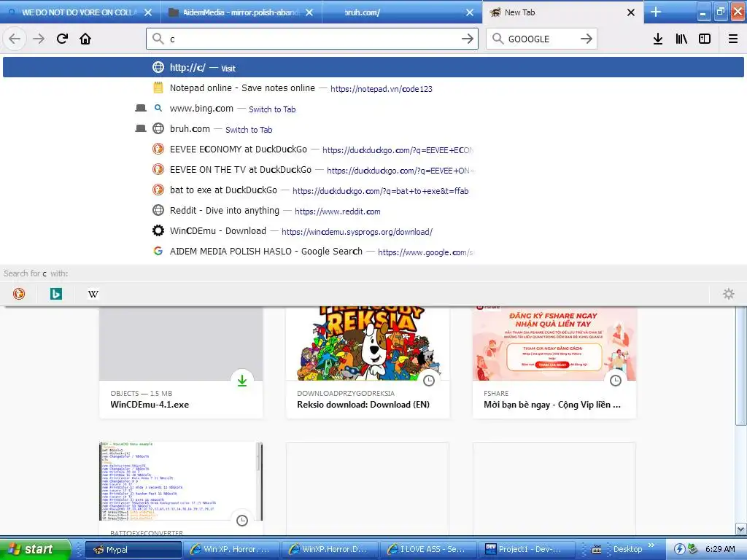Search with Bing one-off icon
Viewport: 747px width, 560px height.
55,294
